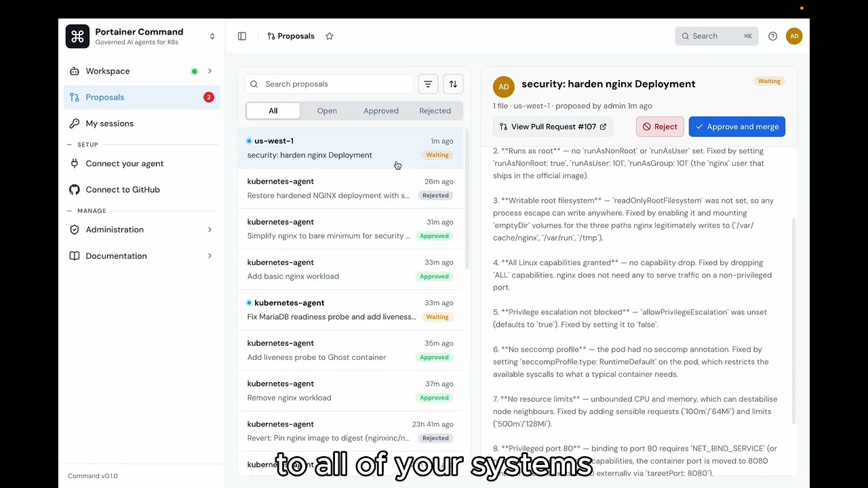Screen dimensions: 868x488
Task: Click the Documentation book icon
Action: [75, 256]
